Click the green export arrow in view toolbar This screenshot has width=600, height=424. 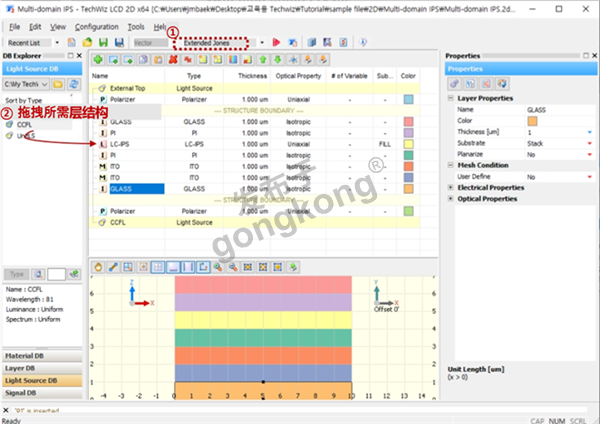point(293,267)
